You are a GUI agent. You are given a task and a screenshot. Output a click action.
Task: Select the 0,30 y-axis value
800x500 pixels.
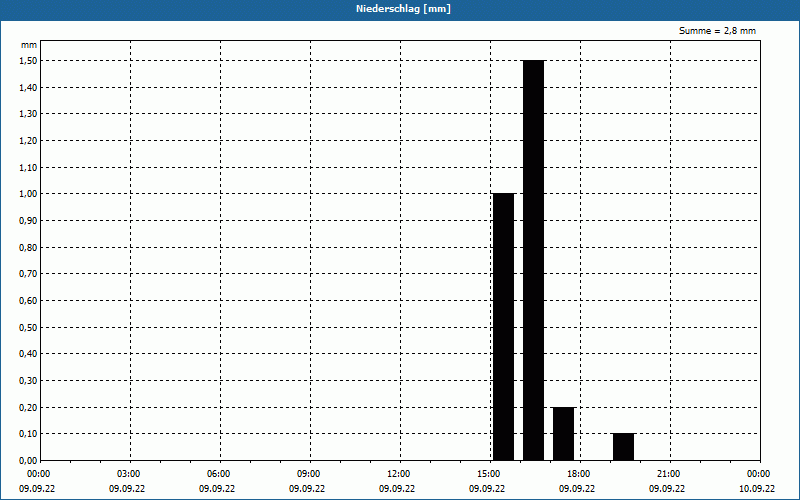pyautogui.click(x=28, y=381)
